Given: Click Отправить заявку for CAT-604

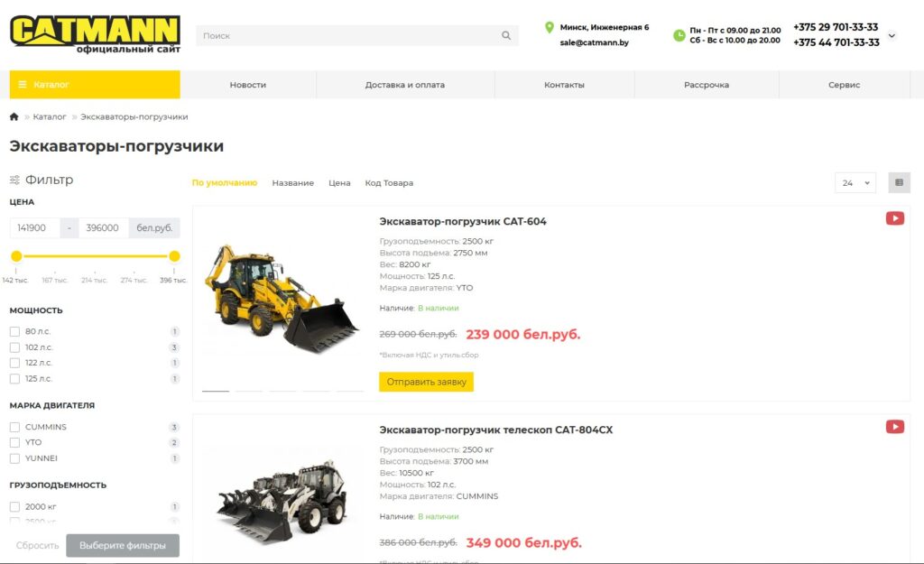Looking at the screenshot, I should coord(426,382).
